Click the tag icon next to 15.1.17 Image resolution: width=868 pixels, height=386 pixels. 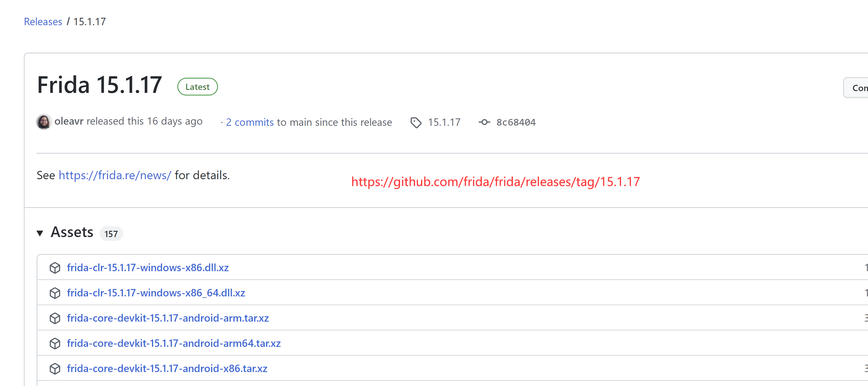tap(415, 122)
